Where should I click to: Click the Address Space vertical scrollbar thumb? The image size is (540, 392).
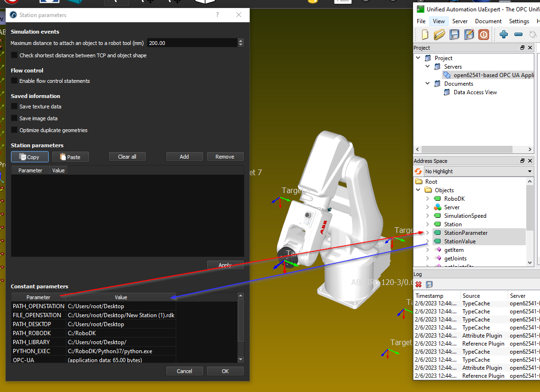tap(530, 207)
